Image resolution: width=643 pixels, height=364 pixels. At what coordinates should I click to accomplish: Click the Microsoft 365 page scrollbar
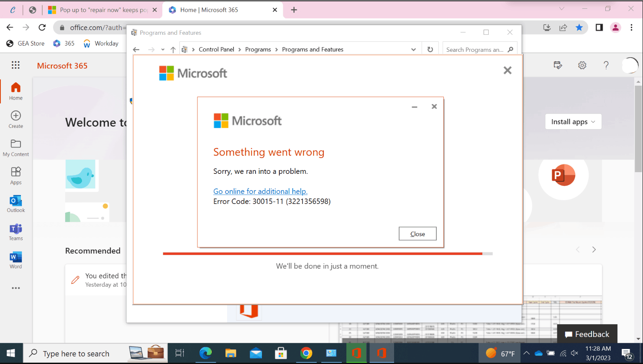638,129
